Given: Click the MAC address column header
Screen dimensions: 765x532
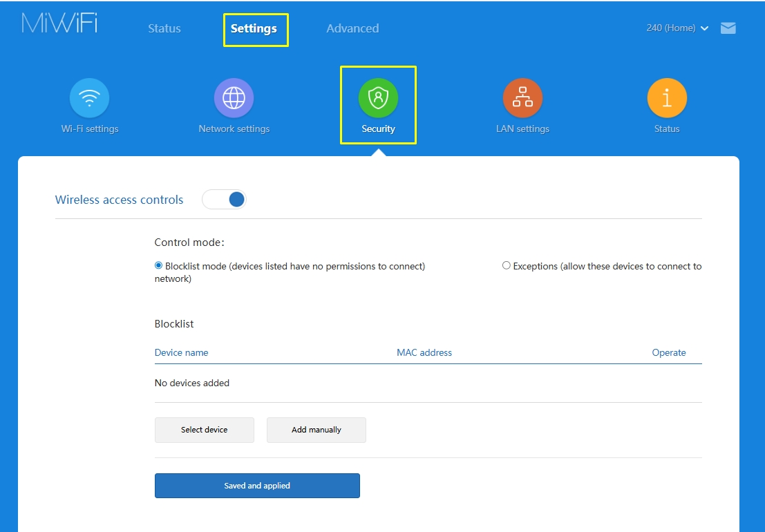Looking at the screenshot, I should pos(424,352).
